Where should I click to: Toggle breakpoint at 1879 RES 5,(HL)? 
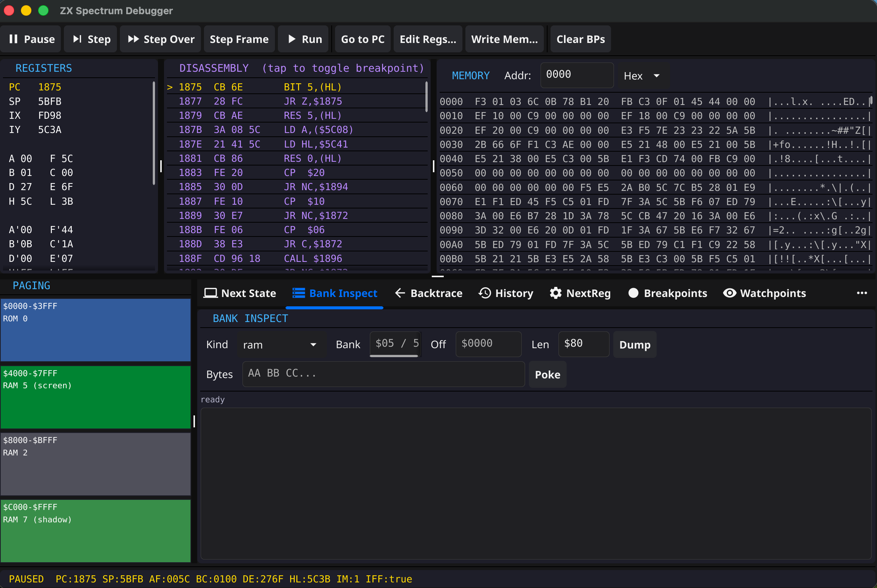tap(297, 115)
